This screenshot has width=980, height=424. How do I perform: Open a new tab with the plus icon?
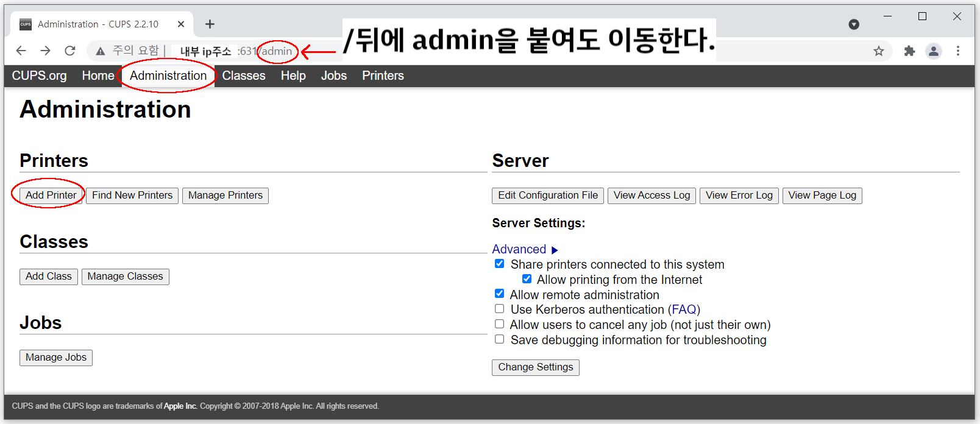pos(210,24)
